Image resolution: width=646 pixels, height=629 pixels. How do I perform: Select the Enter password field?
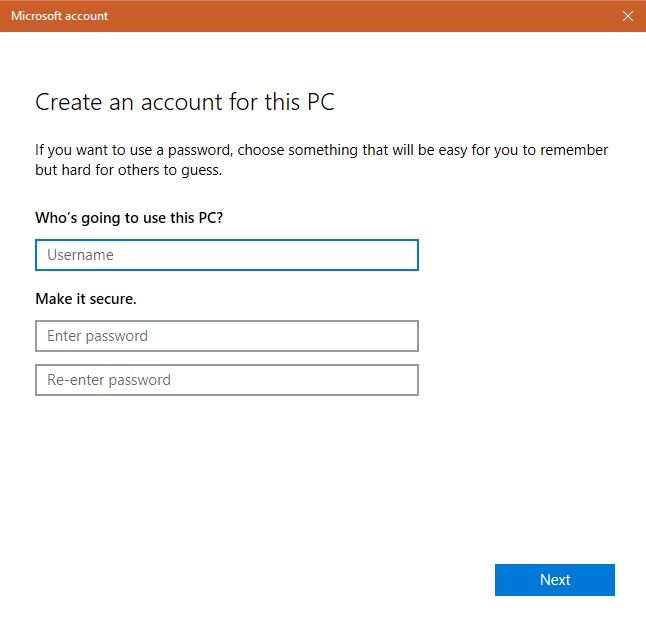(x=226, y=336)
